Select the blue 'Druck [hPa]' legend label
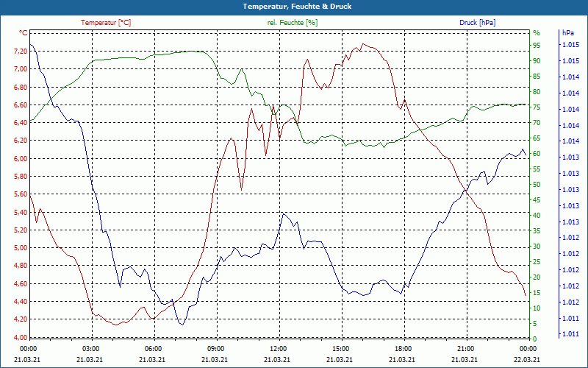Viewport: 588px width, 368px height. (477, 23)
